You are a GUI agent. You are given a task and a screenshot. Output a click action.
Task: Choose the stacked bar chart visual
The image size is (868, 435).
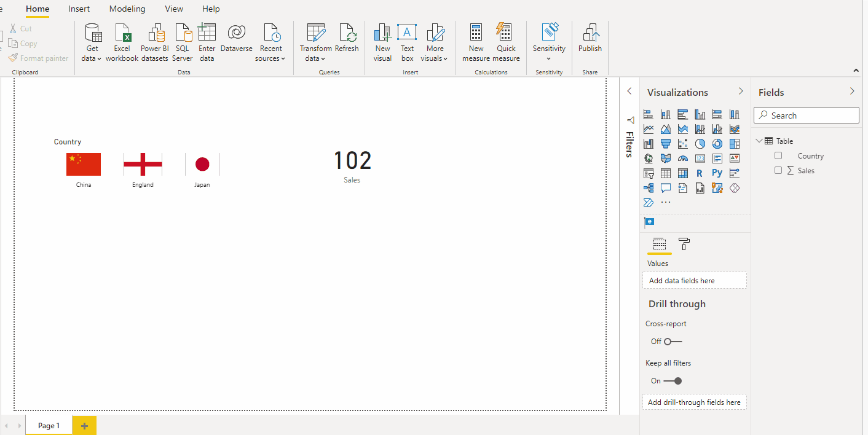pyautogui.click(x=649, y=114)
